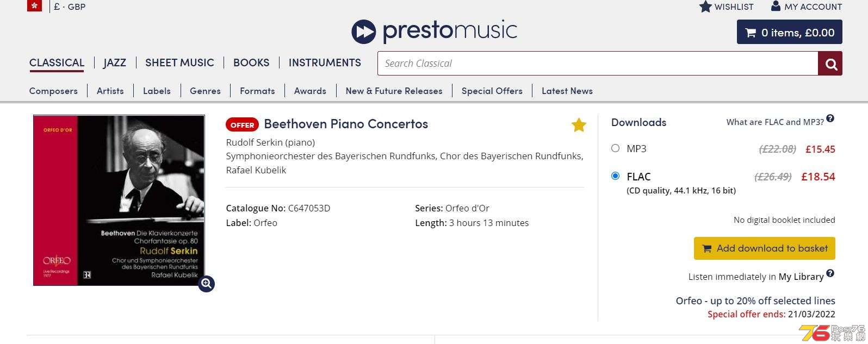Viewport: 868px width, 344px height.
Task: Click the help icon beside My Library
Action: [x=830, y=273]
